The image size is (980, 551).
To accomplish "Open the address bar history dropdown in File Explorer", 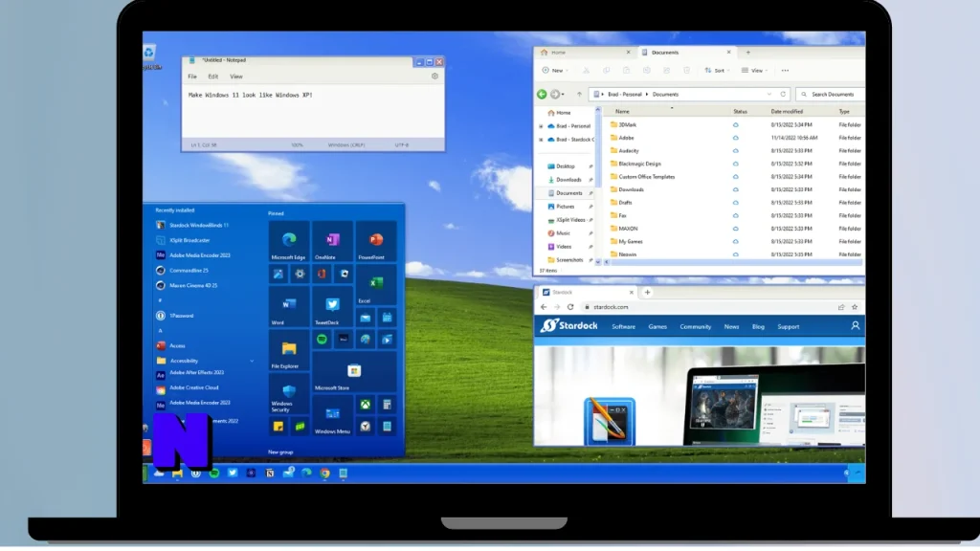I will [x=768, y=95].
